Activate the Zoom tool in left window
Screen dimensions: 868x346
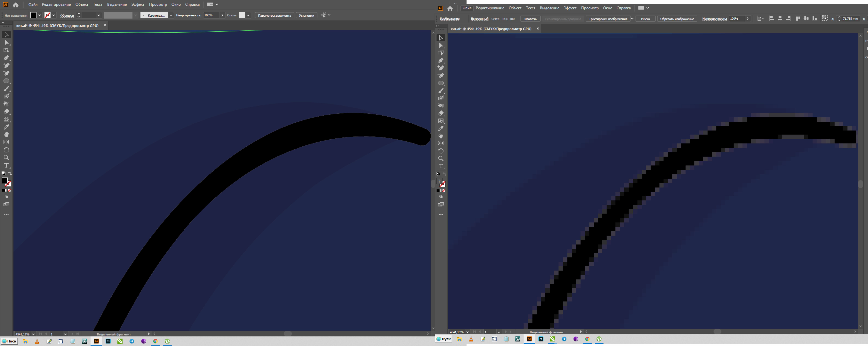6,157
